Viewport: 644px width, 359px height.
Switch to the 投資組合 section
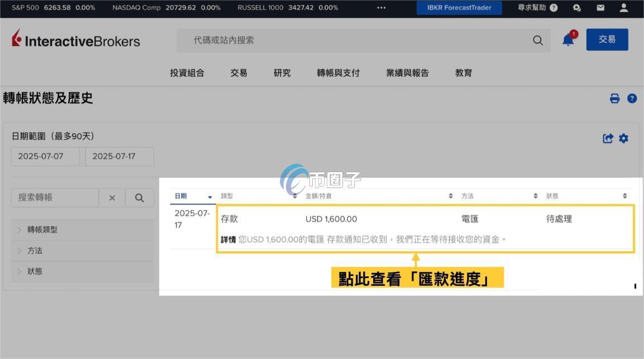coord(188,73)
